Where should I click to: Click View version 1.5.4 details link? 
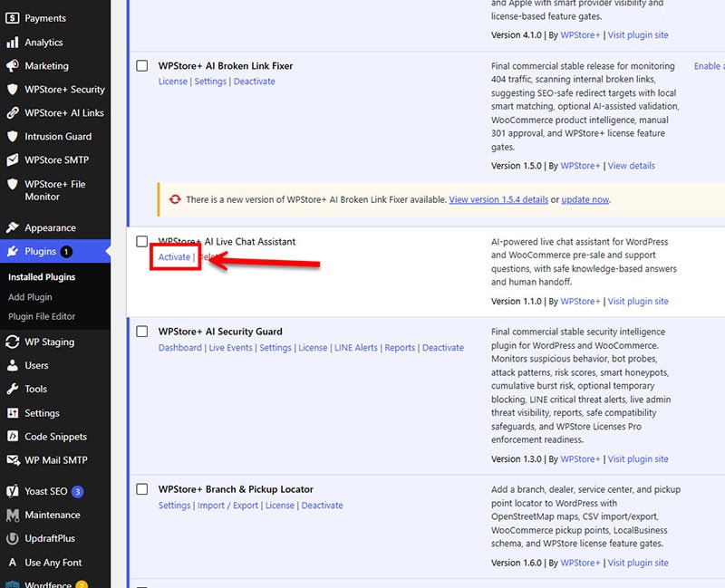[498, 199]
